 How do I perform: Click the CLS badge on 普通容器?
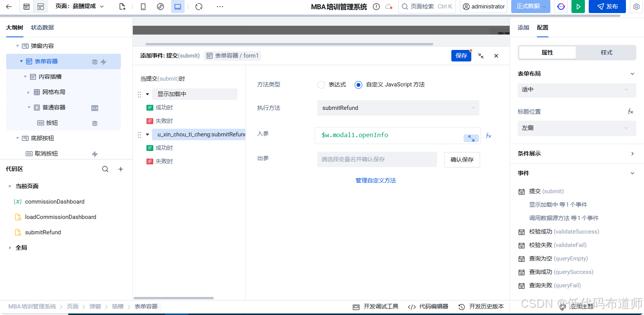(95, 108)
